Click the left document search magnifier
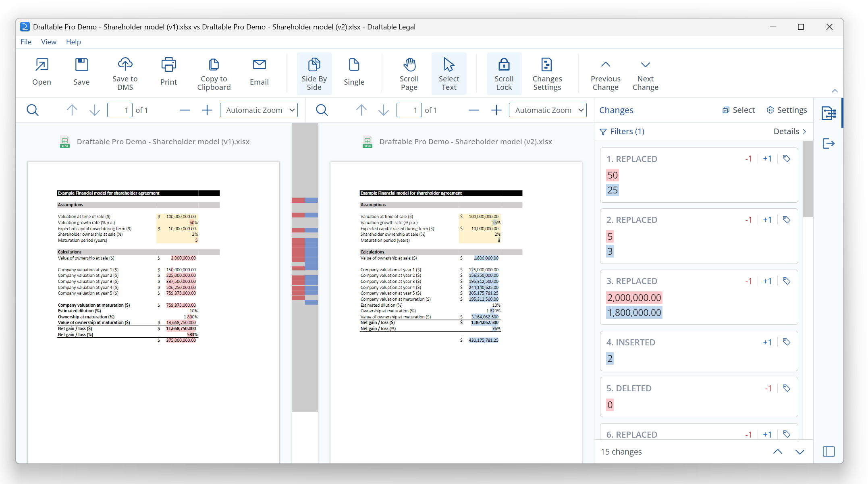This screenshot has height=484, width=868. pyautogui.click(x=33, y=110)
